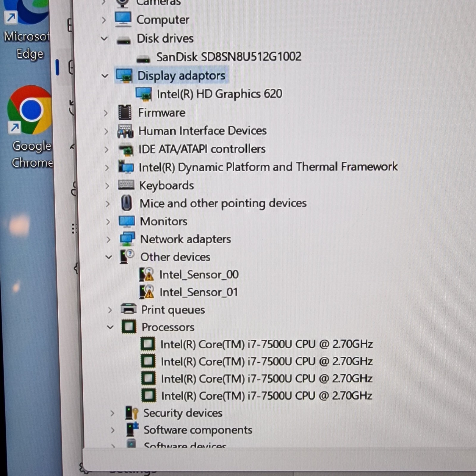Click the Processors category icon

(129, 326)
